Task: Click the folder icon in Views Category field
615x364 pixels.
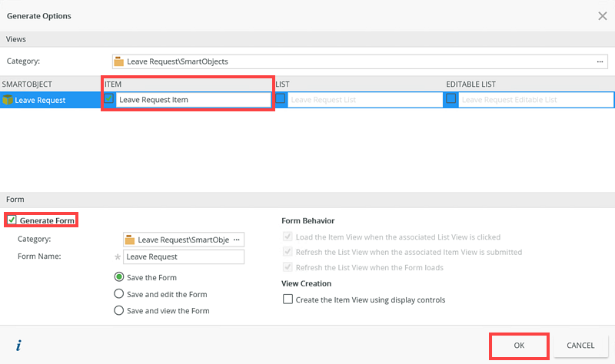Action: [x=119, y=61]
